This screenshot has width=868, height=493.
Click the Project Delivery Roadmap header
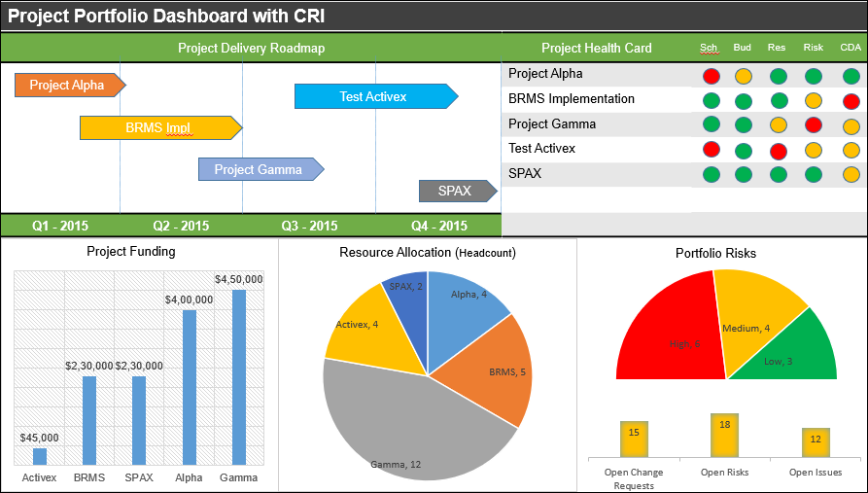pyautogui.click(x=251, y=48)
